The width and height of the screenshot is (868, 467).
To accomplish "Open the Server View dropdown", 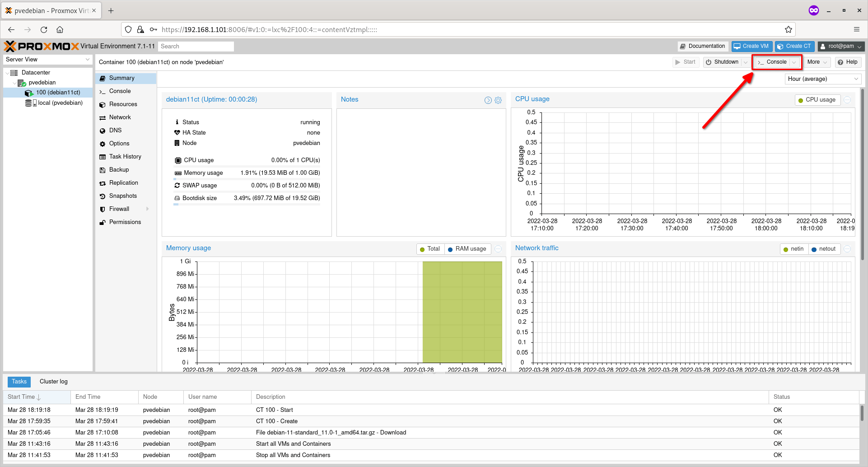I will (x=48, y=60).
